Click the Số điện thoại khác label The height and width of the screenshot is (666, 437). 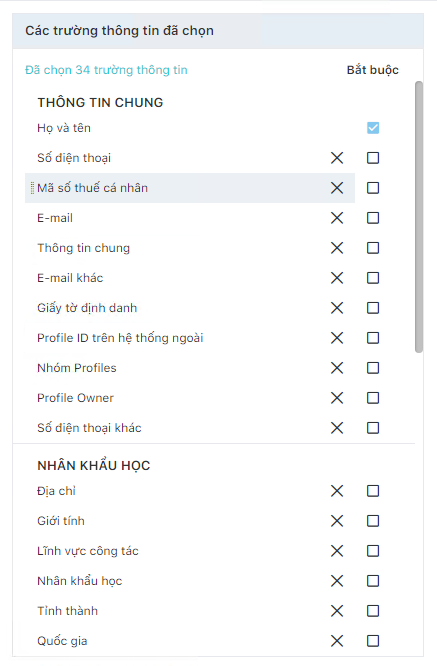click(89, 428)
